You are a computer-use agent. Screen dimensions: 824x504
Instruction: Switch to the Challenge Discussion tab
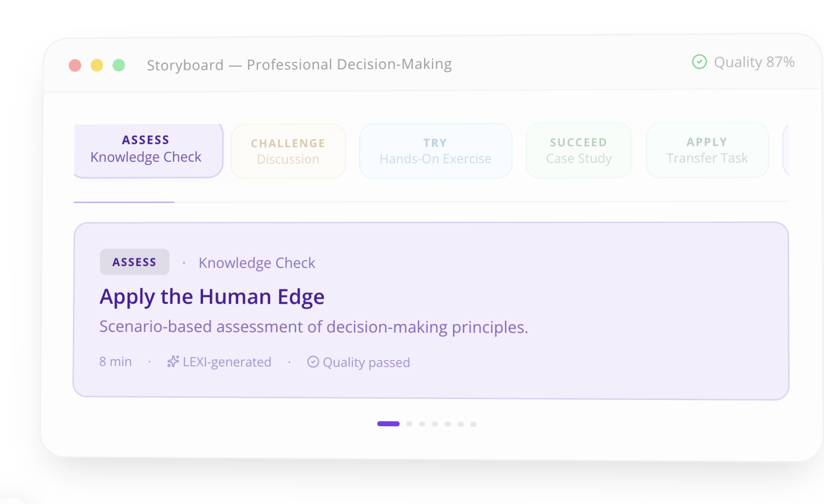point(288,151)
